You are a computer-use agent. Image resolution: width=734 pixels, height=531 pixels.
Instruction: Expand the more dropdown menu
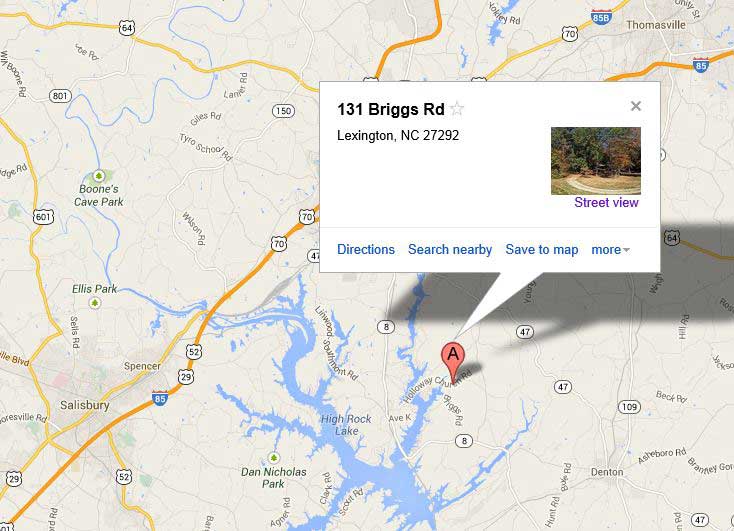(x=610, y=250)
